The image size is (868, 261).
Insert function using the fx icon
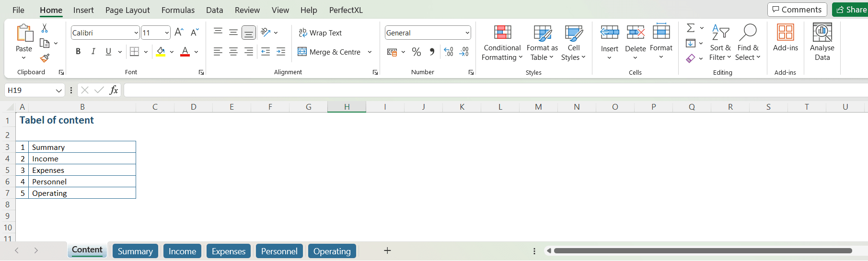point(114,90)
